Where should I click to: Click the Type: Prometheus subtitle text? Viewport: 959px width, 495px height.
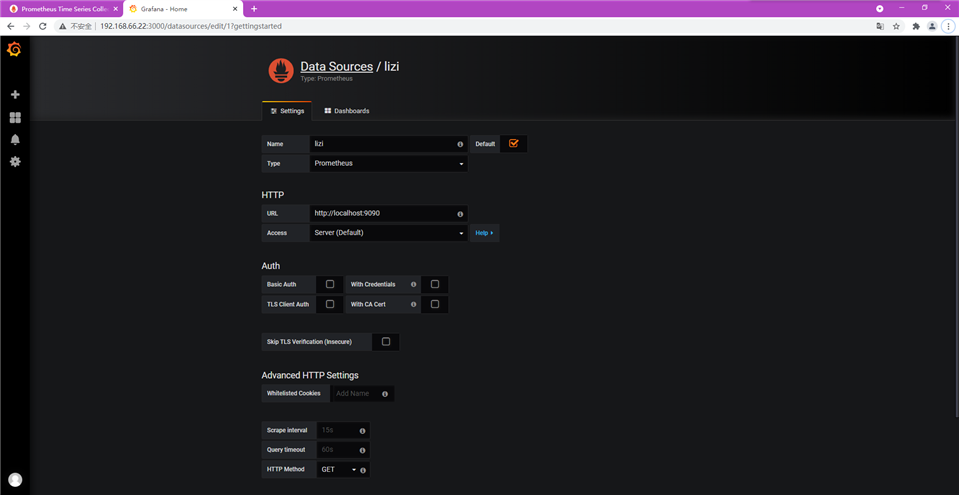click(x=326, y=79)
